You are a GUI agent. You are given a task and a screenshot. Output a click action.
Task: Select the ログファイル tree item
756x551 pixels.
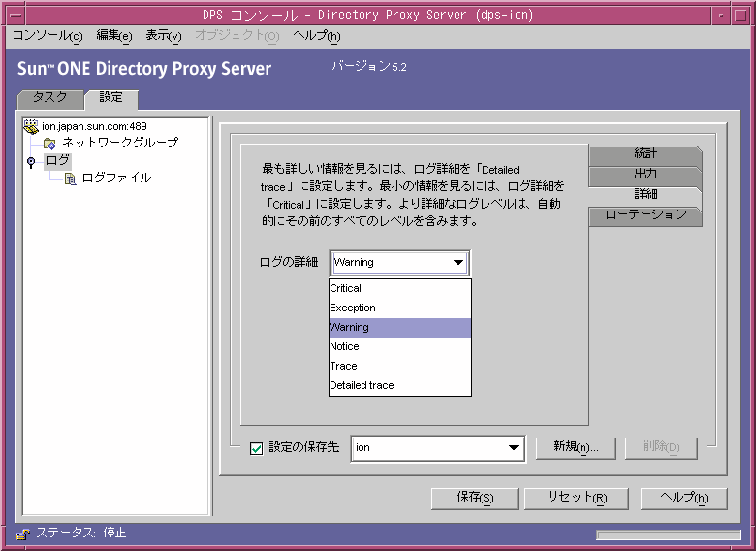(116, 179)
